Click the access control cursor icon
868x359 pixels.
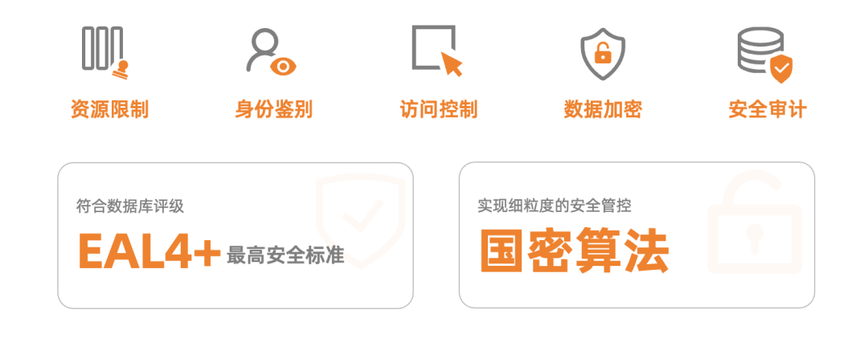(436, 51)
